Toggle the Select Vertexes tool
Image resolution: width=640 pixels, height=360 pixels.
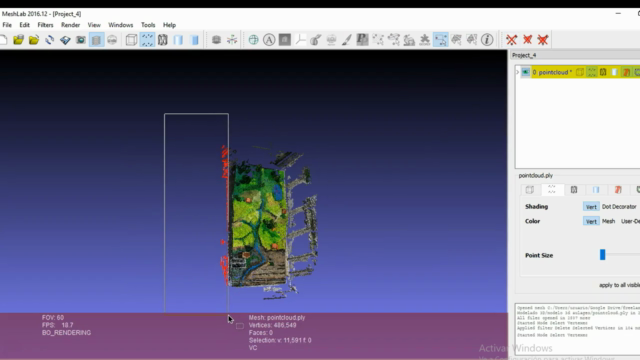[x=440, y=40]
